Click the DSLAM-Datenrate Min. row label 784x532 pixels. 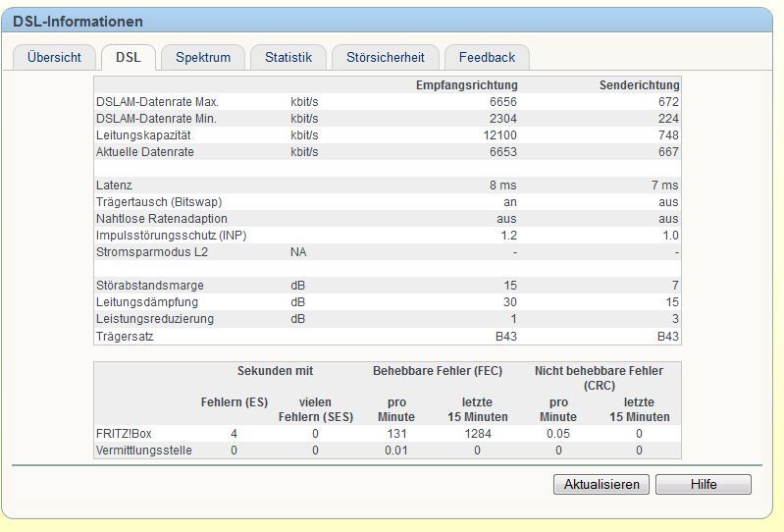point(156,119)
